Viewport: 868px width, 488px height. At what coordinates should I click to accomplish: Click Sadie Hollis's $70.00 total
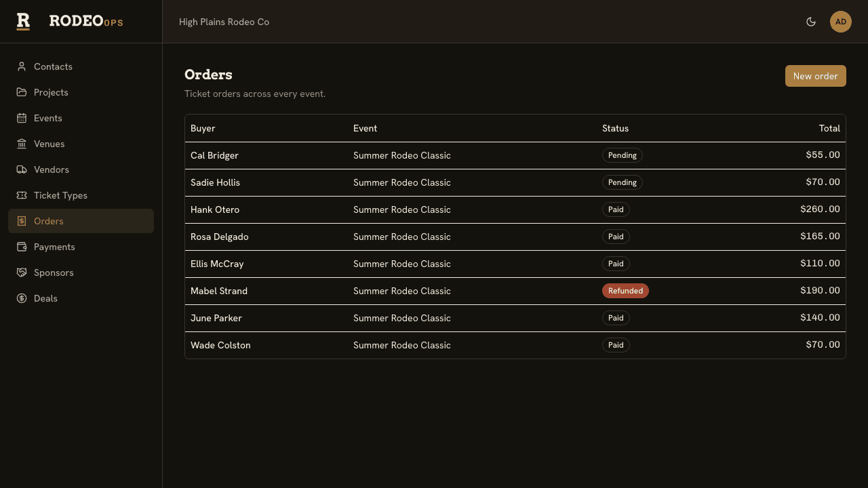point(823,182)
